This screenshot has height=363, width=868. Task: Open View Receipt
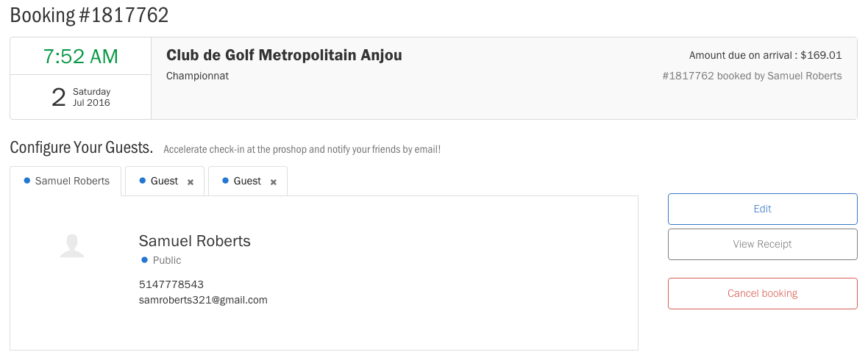(762, 244)
